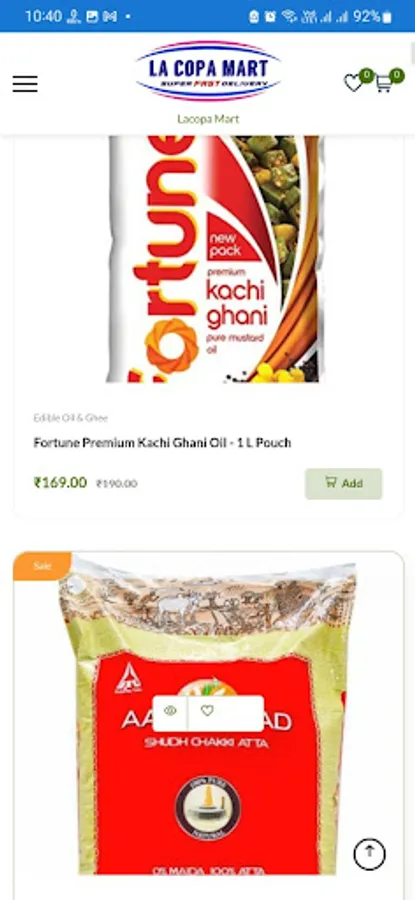Tap the cart count badge
The image size is (415, 900).
397,75
